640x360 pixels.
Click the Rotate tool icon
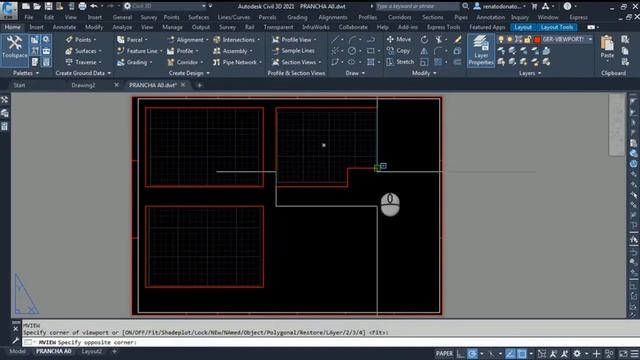tap(424, 40)
